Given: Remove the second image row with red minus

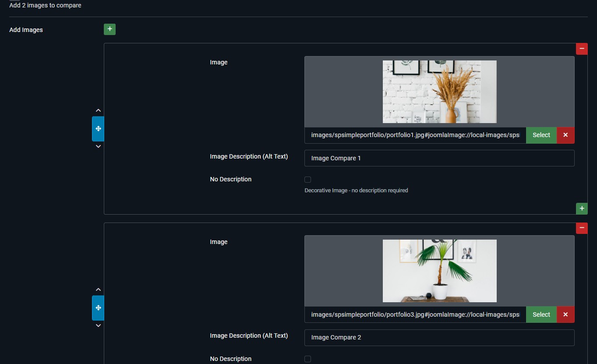Looking at the screenshot, I should [x=582, y=228].
